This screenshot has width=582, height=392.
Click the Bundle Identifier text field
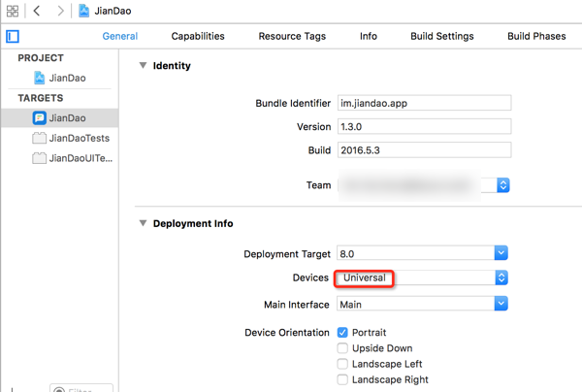tap(423, 103)
